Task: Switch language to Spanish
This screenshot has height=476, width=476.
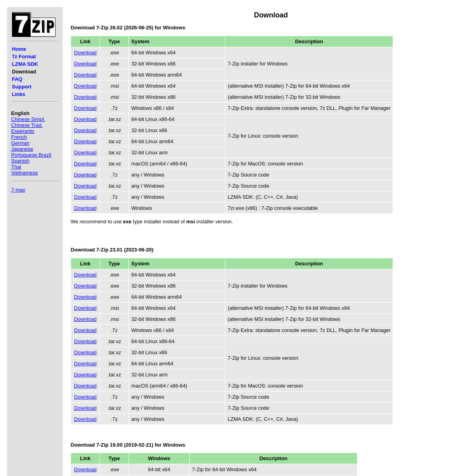Action: pos(20,161)
